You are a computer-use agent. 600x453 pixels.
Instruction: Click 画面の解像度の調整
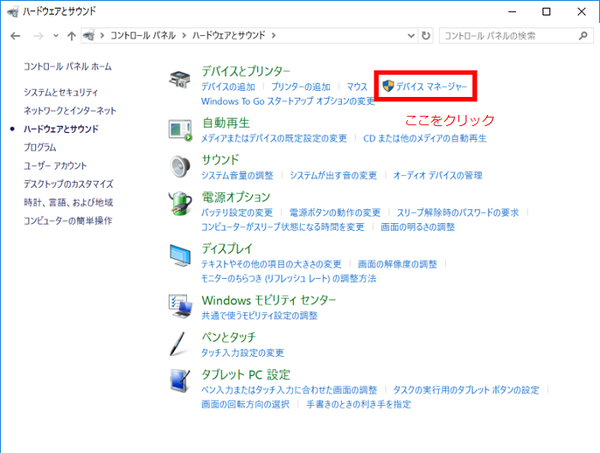[398, 264]
